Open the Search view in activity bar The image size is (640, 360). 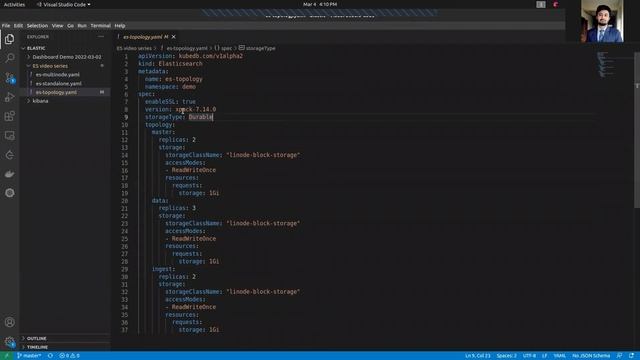point(9,58)
